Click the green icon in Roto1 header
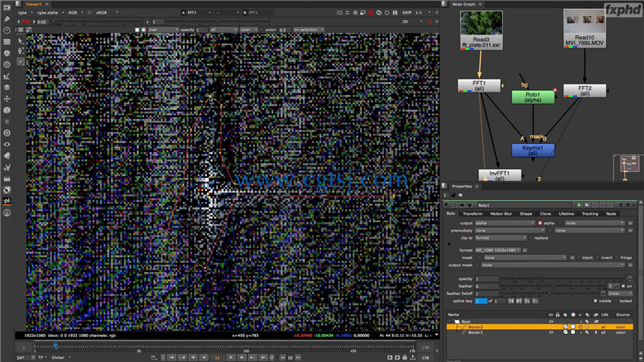644x362 pixels. [x=579, y=205]
